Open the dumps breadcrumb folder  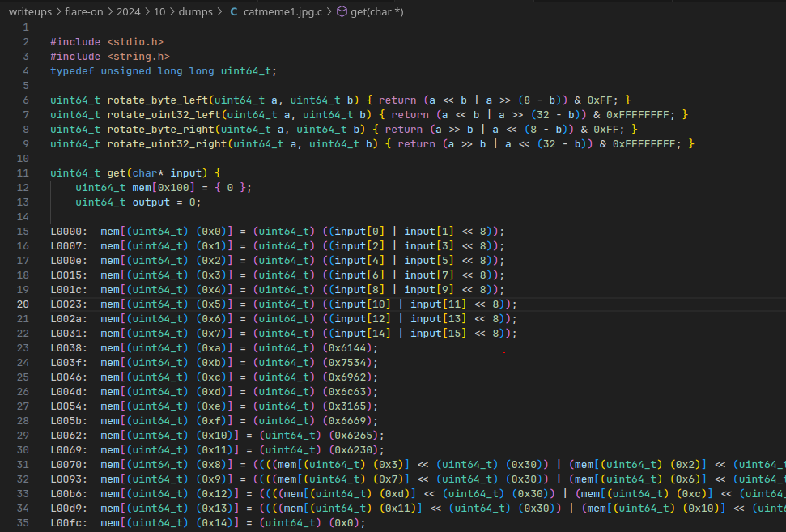tap(196, 11)
